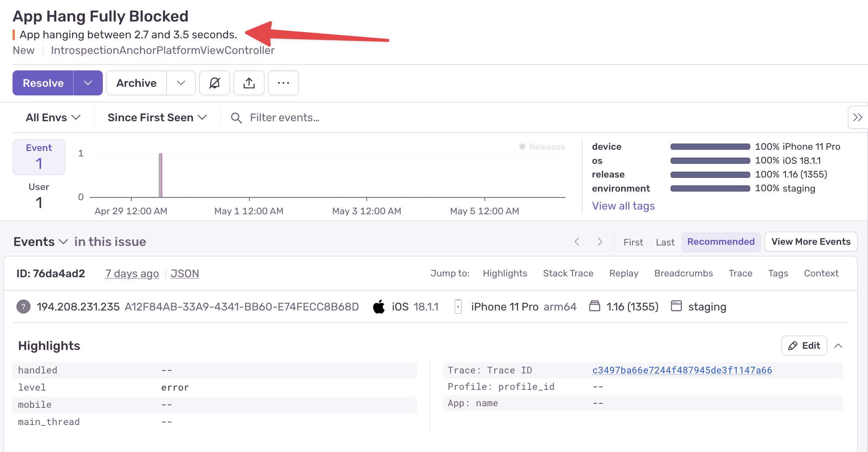Collapse the Highlights section chevron
868x452 pixels.
838,346
